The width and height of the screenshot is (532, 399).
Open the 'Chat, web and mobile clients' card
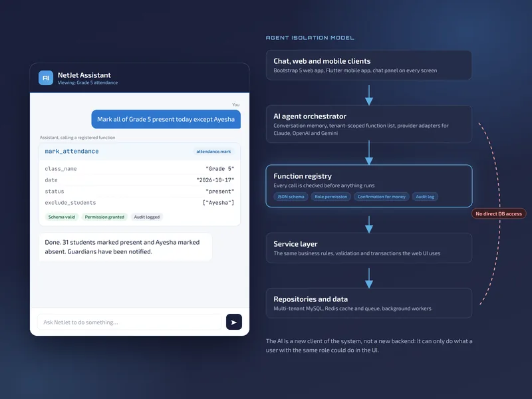pyautogui.click(x=369, y=65)
